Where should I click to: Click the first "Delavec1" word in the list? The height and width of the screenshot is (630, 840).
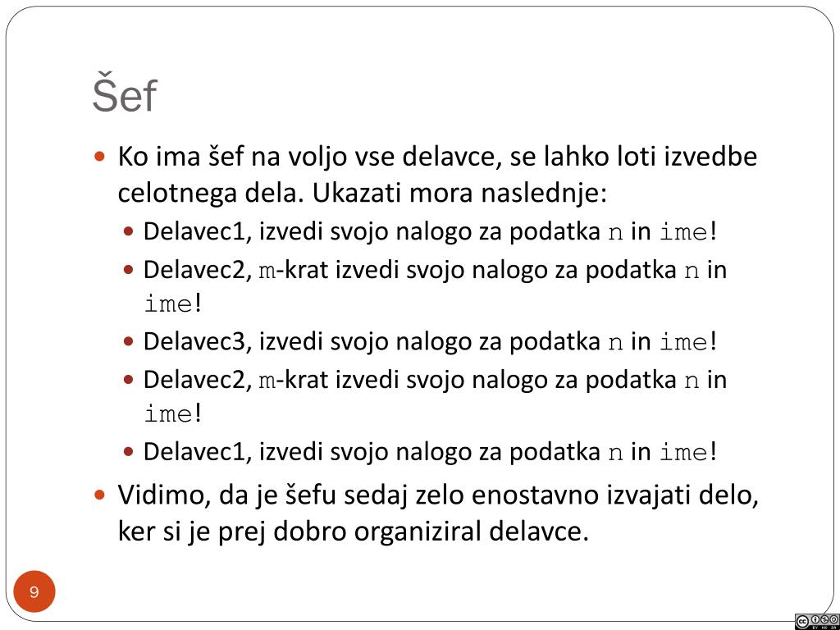click(194, 232)
